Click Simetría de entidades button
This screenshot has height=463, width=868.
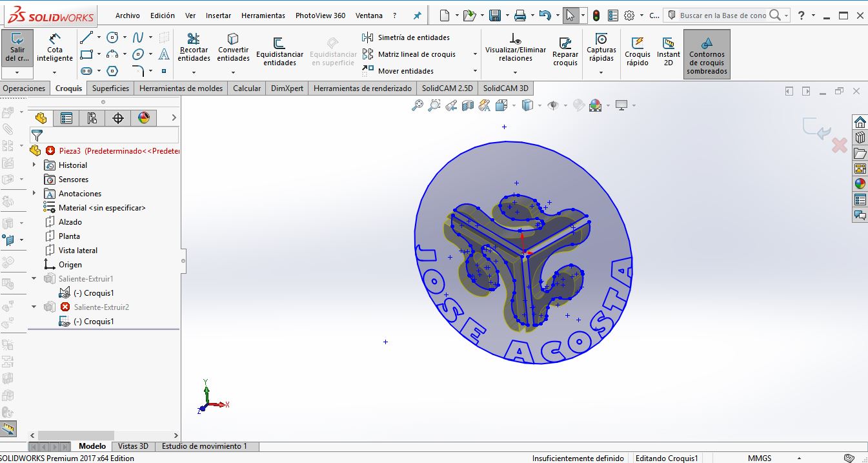[407, 37]
